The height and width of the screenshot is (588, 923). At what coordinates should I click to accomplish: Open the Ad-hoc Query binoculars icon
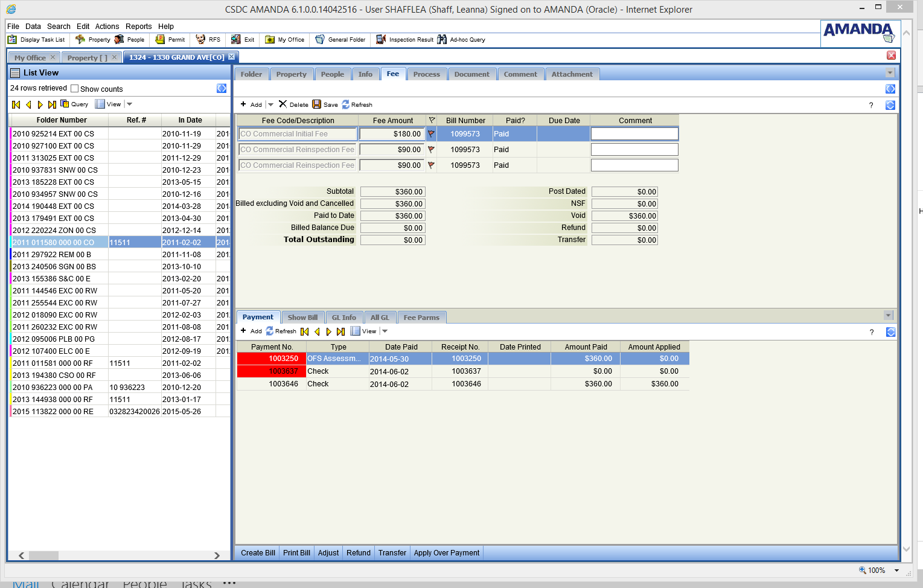[442, 40]
